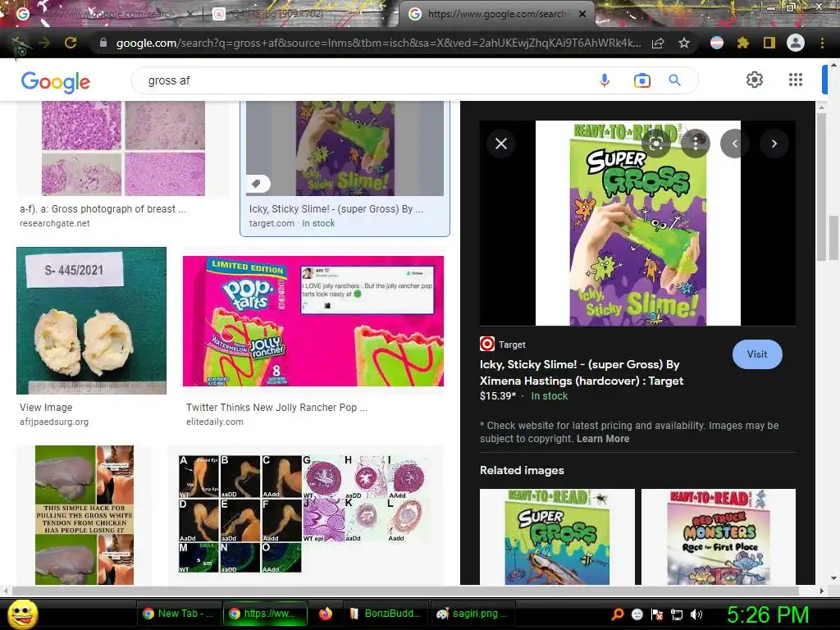Open the volume speaker tray icon

coord(696,614)
